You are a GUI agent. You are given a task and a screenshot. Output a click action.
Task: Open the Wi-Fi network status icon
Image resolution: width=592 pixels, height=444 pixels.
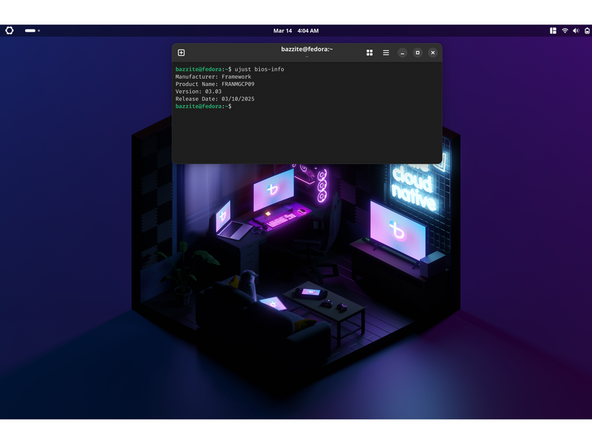click(x=565, y=31)
